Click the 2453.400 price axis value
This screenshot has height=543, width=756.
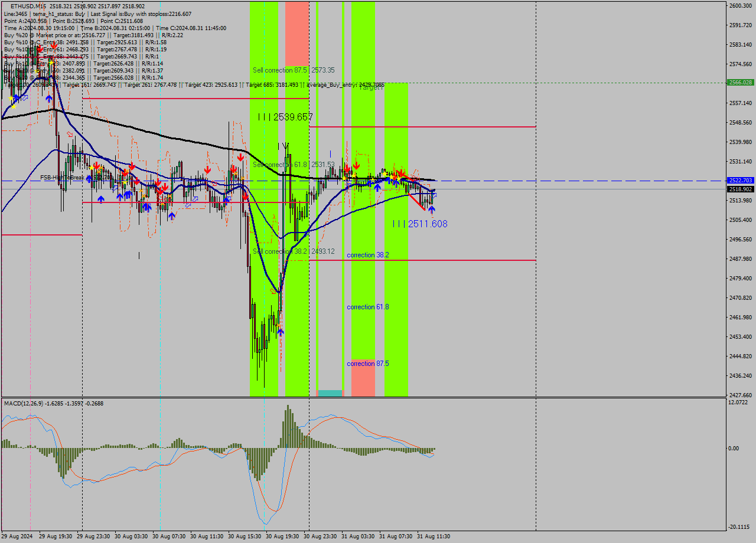(741, 336)
